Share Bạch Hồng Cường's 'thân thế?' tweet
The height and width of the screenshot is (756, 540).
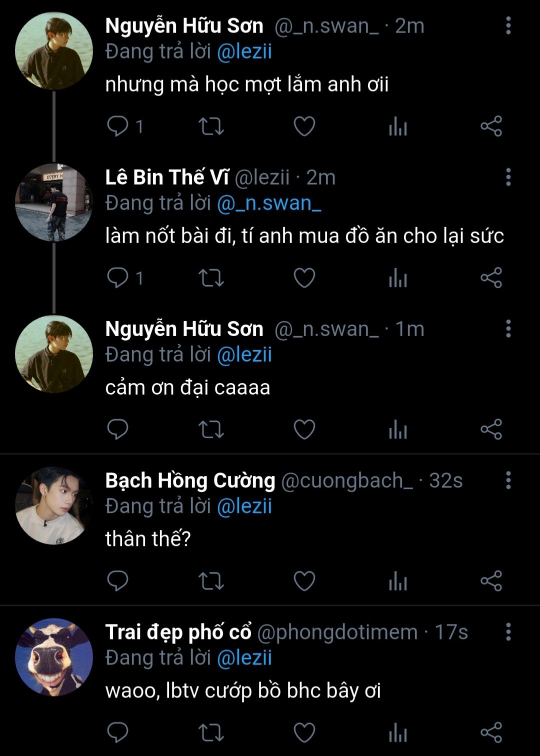tap(491, 581)
